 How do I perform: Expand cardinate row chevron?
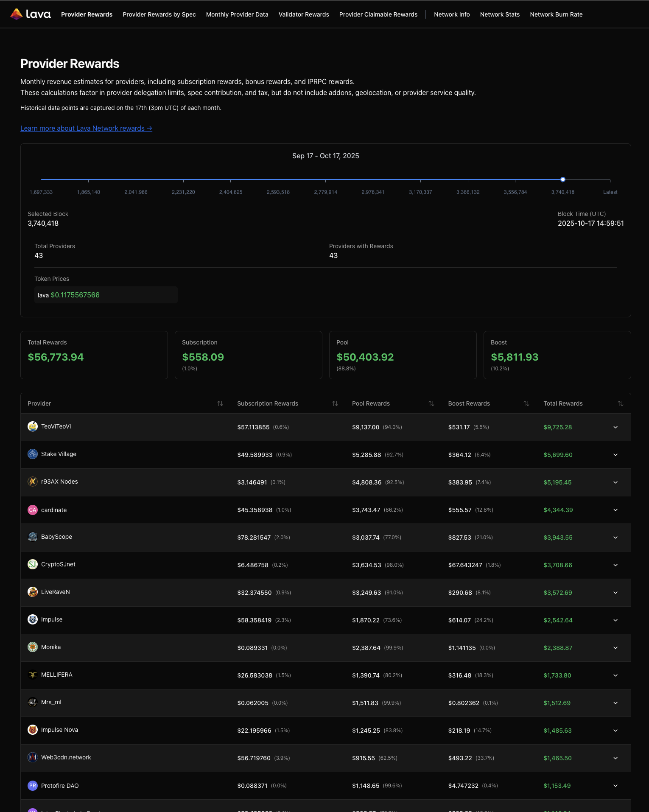615,510
